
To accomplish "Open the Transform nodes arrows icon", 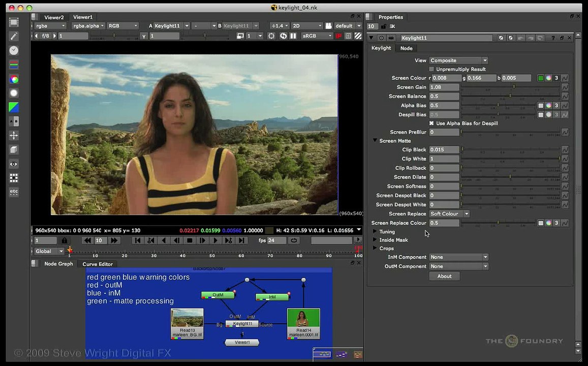I will click(x=14, y=135).
